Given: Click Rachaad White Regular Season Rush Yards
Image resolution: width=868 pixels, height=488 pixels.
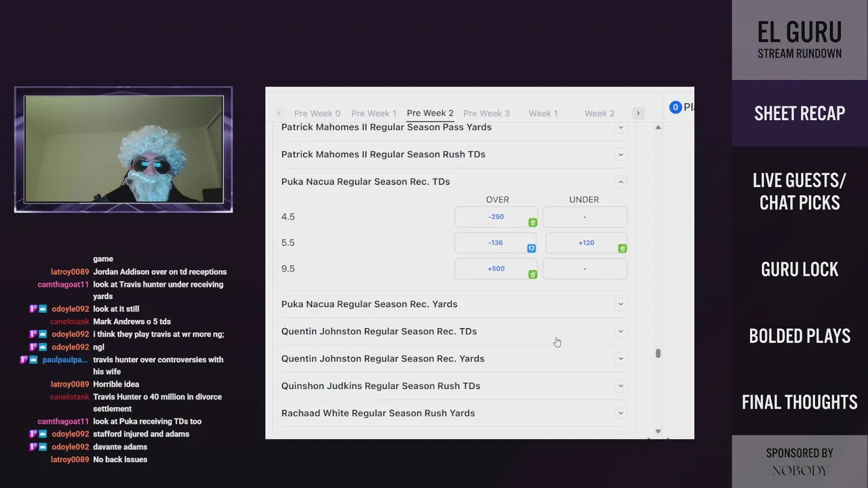Looking at the screenshot, I should (378, 413).
